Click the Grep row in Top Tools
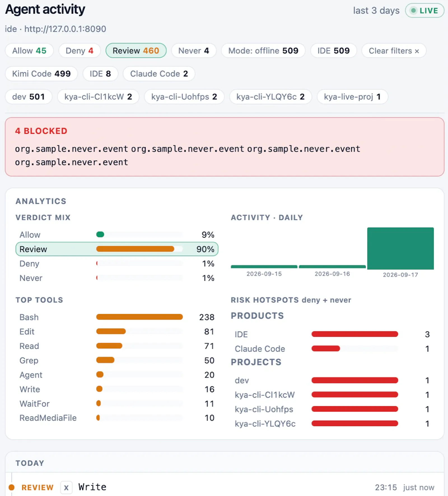The width and height of the screenshot is (448, 496). (117, 361)
